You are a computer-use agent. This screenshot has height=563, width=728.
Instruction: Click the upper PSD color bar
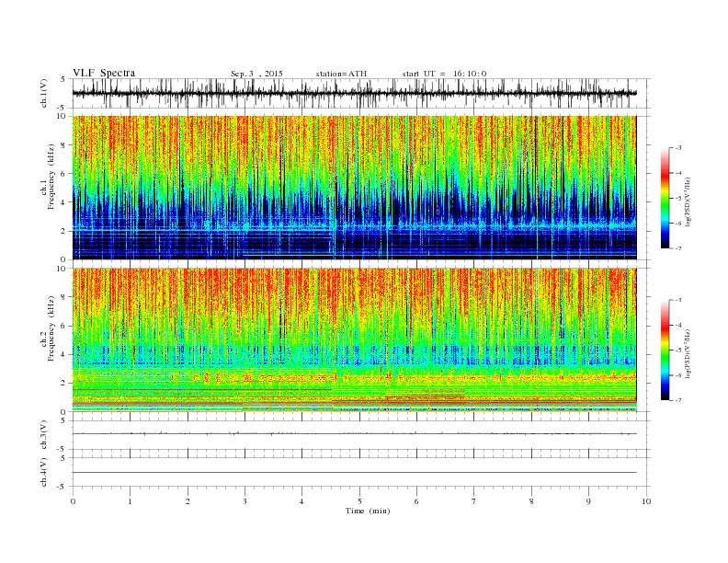point(665,198)
